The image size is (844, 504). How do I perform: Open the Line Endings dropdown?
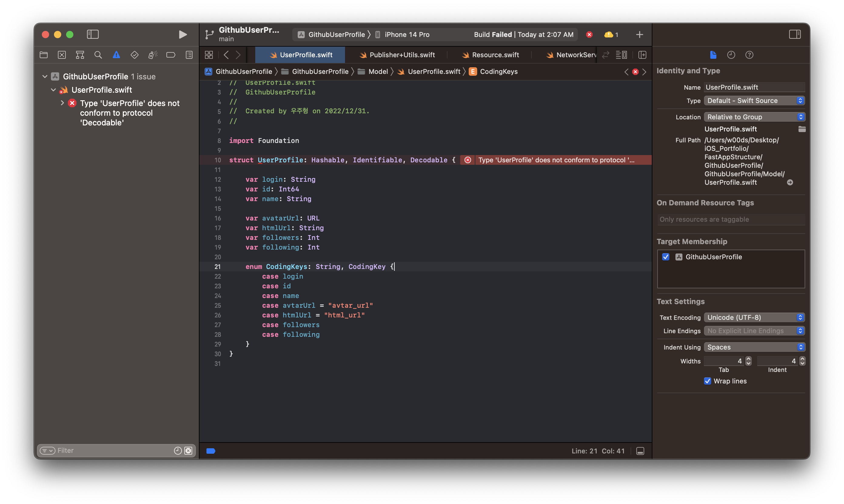754,331
